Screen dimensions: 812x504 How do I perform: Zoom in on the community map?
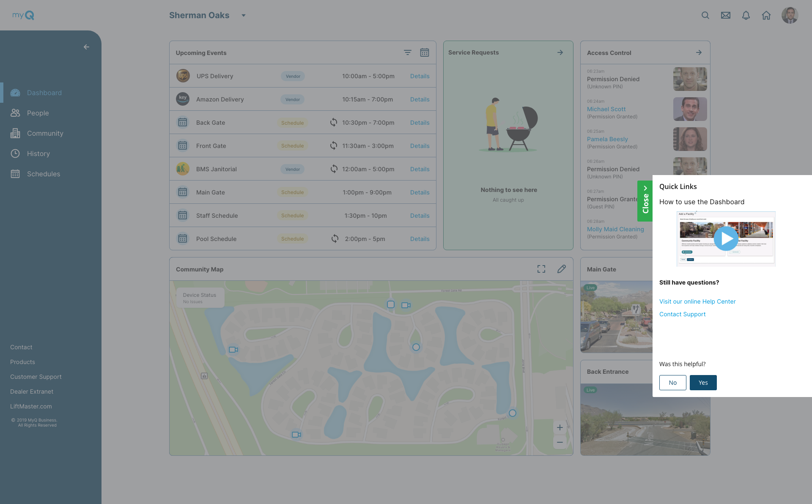[x=560, y=427]
